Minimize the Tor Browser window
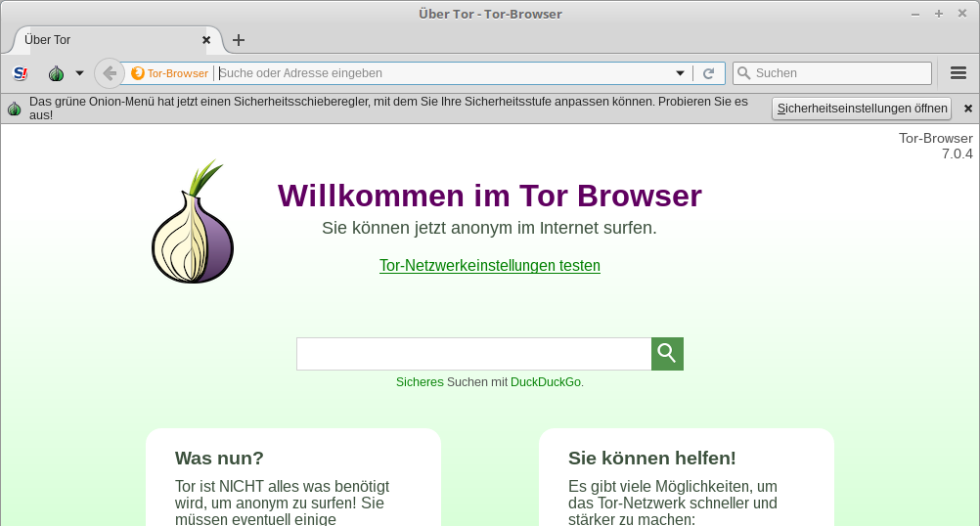Image resolution: width=980 pixels, height=526 pixels. point(915,14)
